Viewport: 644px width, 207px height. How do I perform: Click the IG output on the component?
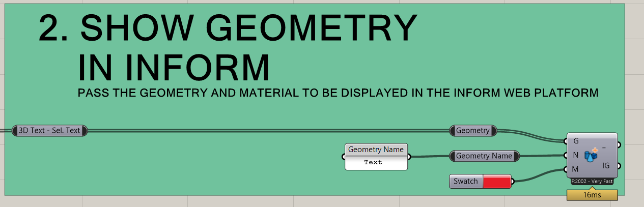click(606, 166)
